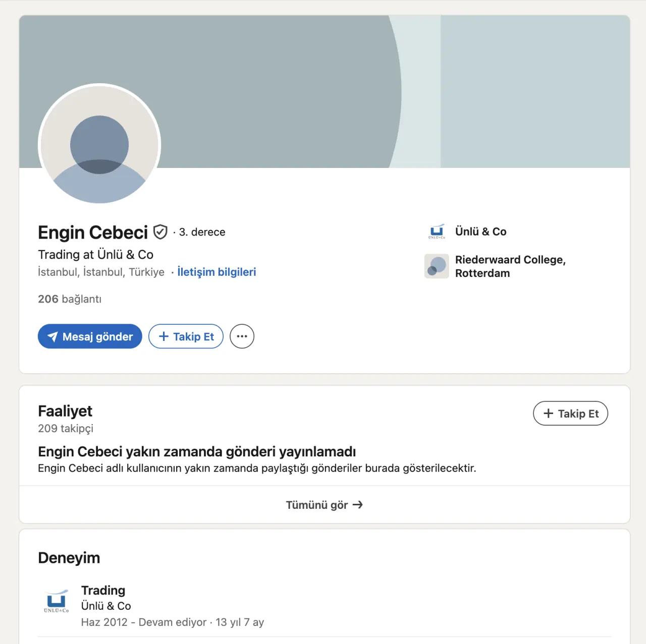This screenshot has height=644, width=646.
Task: Click the verification shield badge icon
Action: [x=160, y=232]
